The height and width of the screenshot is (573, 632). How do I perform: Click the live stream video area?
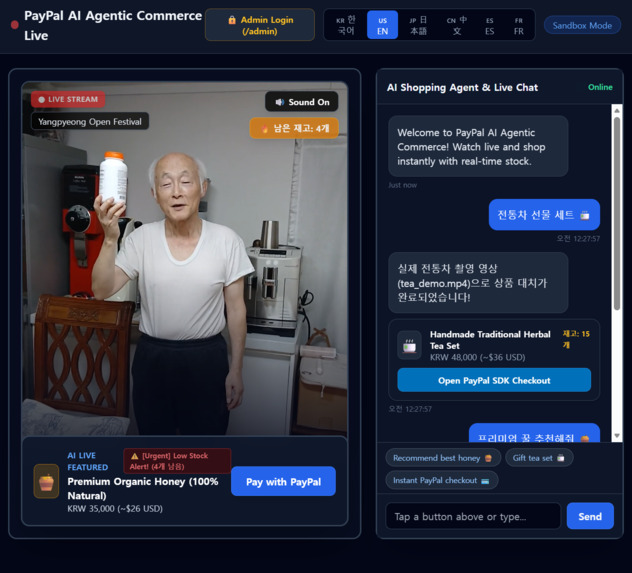pyautogui.click(x=185, y=258)
